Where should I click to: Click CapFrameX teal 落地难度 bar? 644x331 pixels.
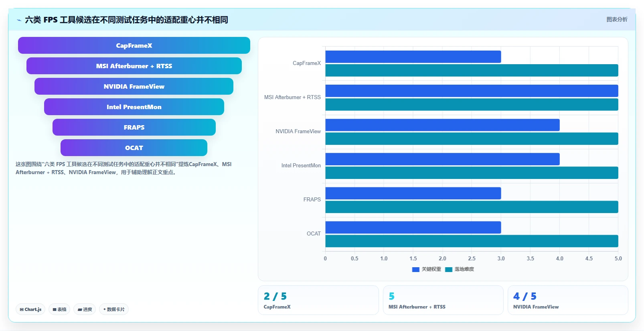click(x=472, y=70)
